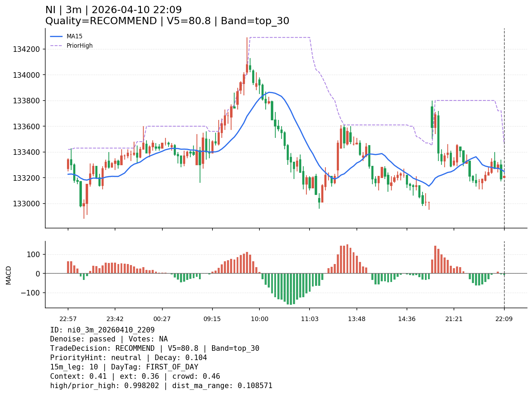Click the 22:09 time axis label
The image size is (532, 395).
pos(504,319)
